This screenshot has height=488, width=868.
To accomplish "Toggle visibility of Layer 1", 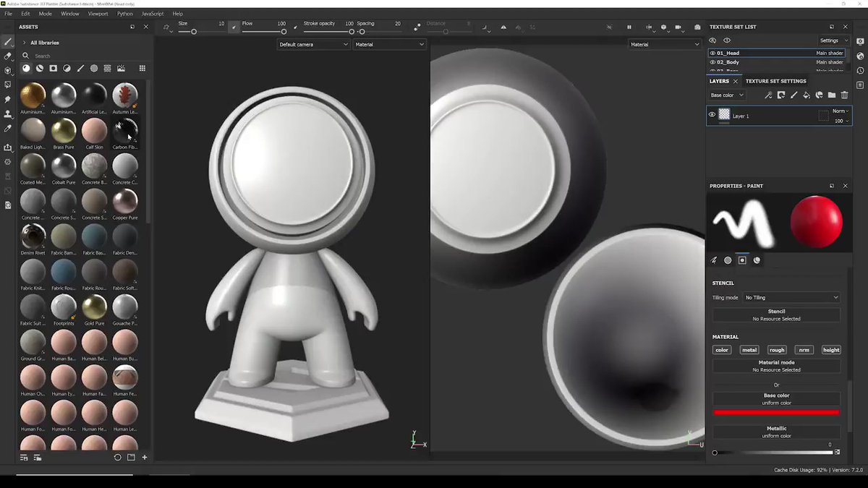I will tap(712, 115).
